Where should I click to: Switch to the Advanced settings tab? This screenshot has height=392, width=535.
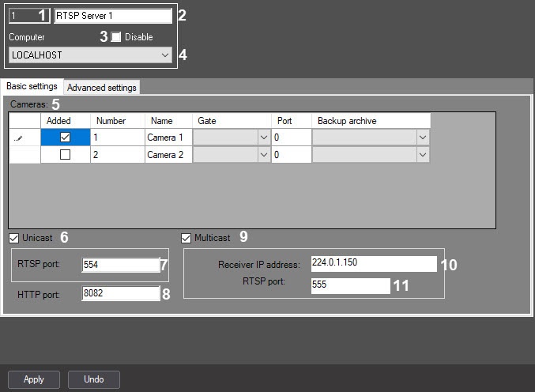101,87
